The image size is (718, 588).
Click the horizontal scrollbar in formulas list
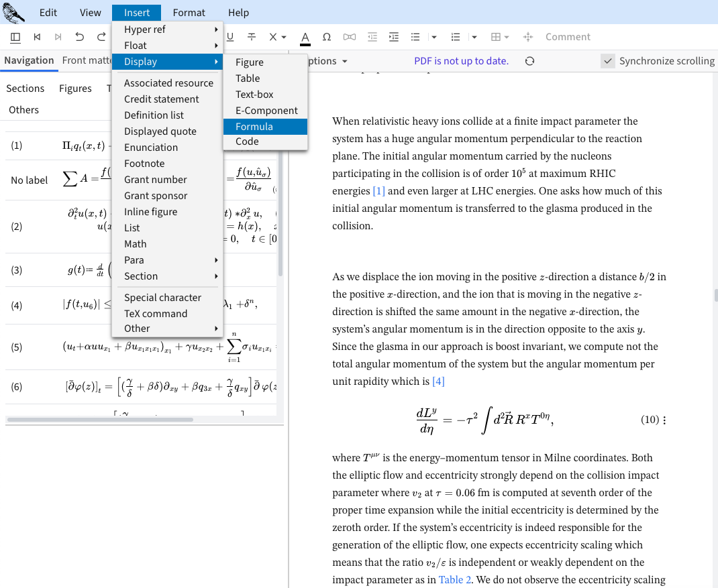(101, 420)
